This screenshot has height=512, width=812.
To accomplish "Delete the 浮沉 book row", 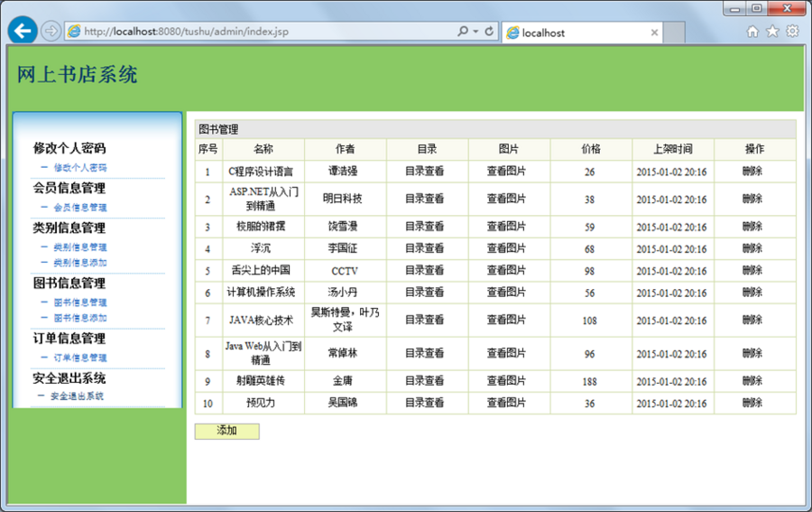I will pyautogui.click(x=752, y=248).
